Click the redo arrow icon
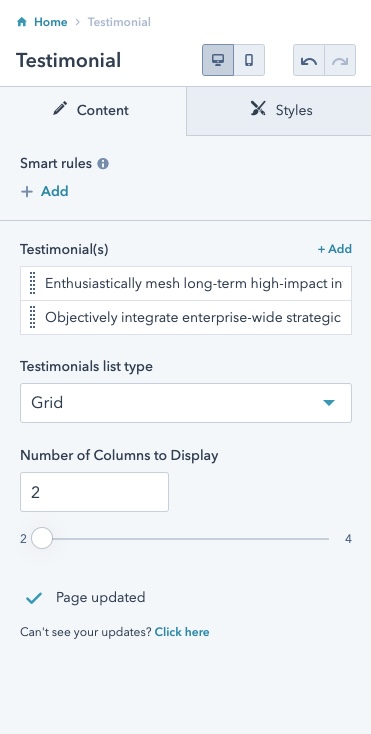The image size is (371, 734). [x=340, y=60]
